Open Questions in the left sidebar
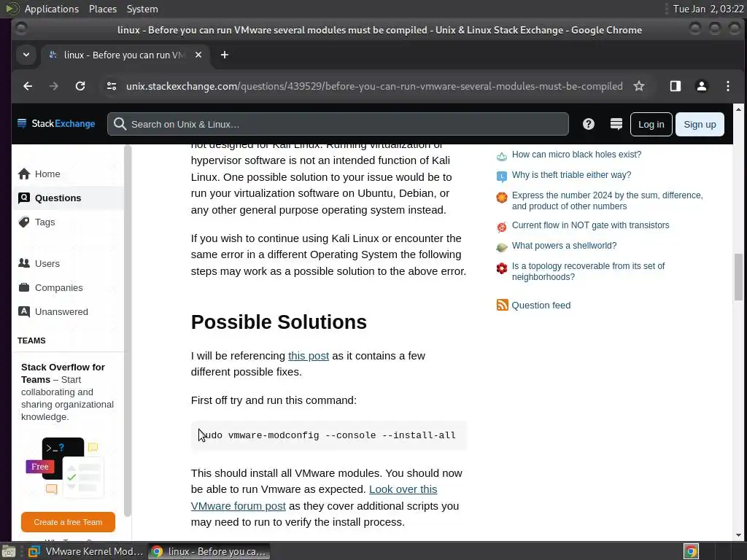The width and height of the screenshot is (747, 560). [x=68, y=198]
